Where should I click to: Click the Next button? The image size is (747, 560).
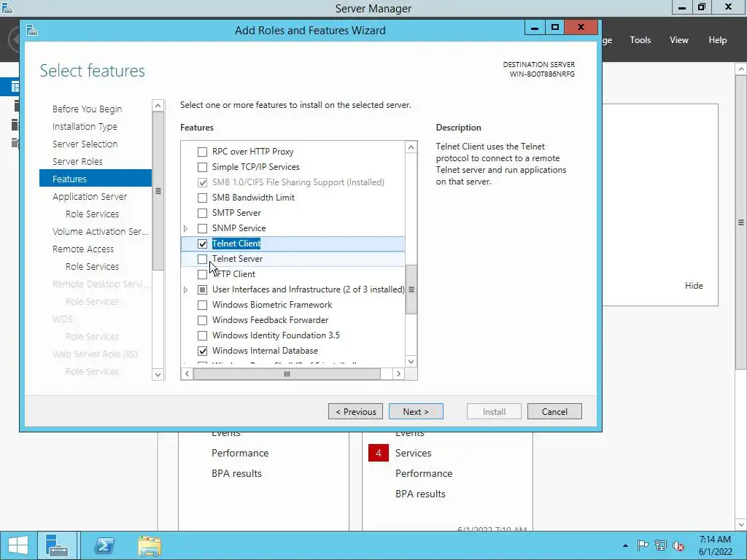pos(416,411)
